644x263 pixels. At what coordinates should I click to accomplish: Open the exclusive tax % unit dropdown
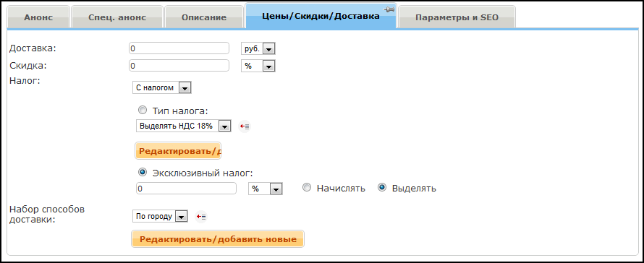265,189
